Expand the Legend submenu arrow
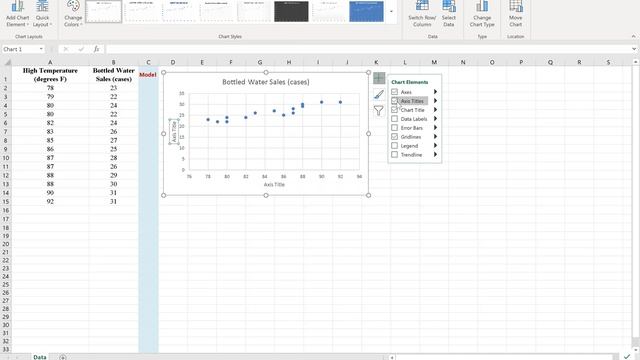Image resolution: width=640 pixels, height=360 pixels. click(435, 146)
